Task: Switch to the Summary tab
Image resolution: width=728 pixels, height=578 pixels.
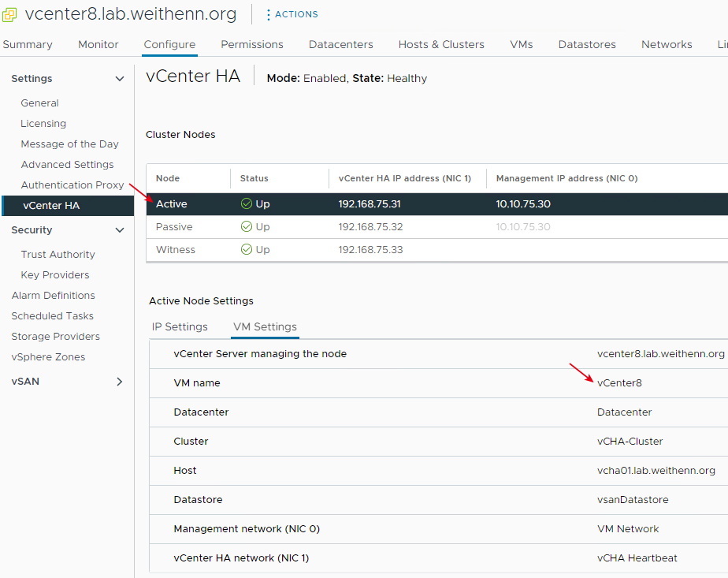Action: coord(28,45)
